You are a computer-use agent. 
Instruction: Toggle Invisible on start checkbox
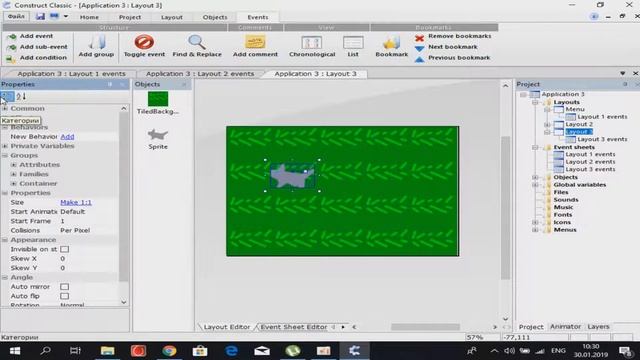point(64,249)
